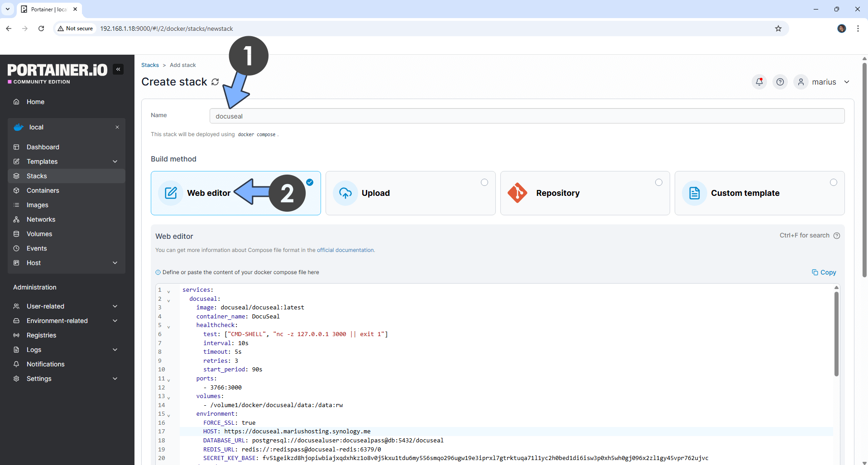Bookmark this page with the star icon

point(778,28)
